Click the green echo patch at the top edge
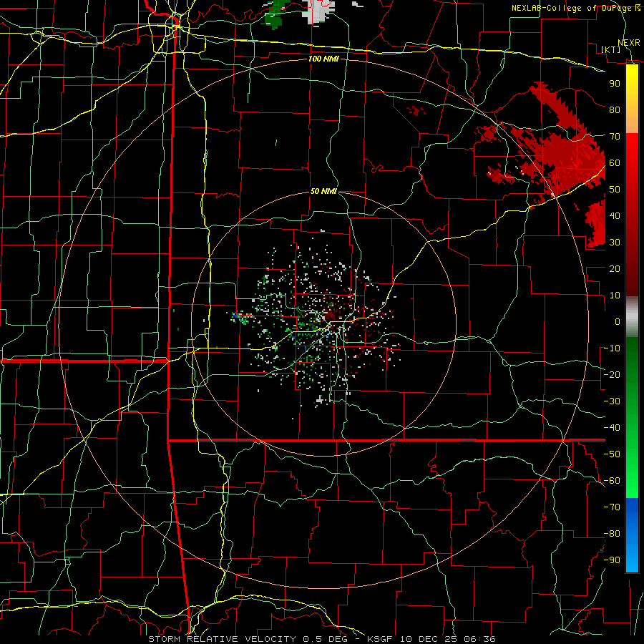The width and height of the screenshot is (644, 644). point(274,16)
